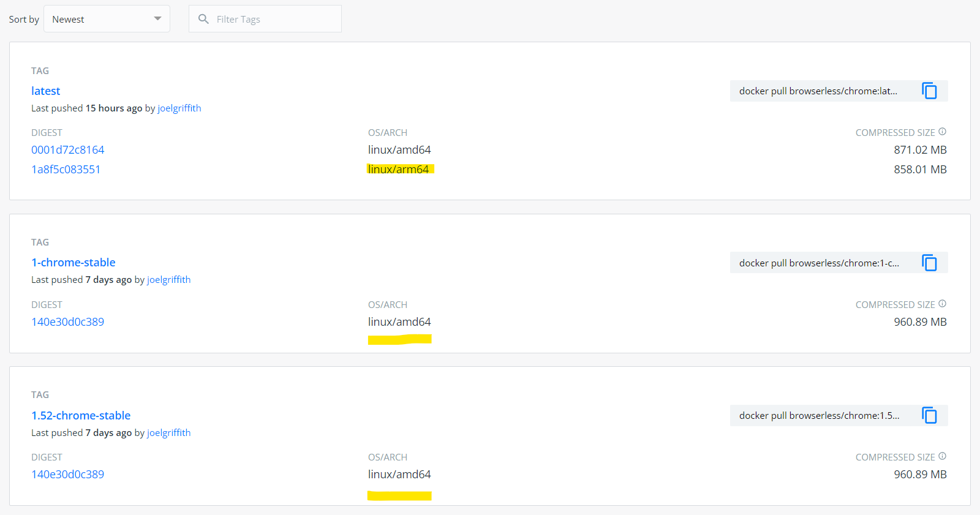
Task: Click the Newest sort dropdown arrow
Action: [x=157, y=18]
